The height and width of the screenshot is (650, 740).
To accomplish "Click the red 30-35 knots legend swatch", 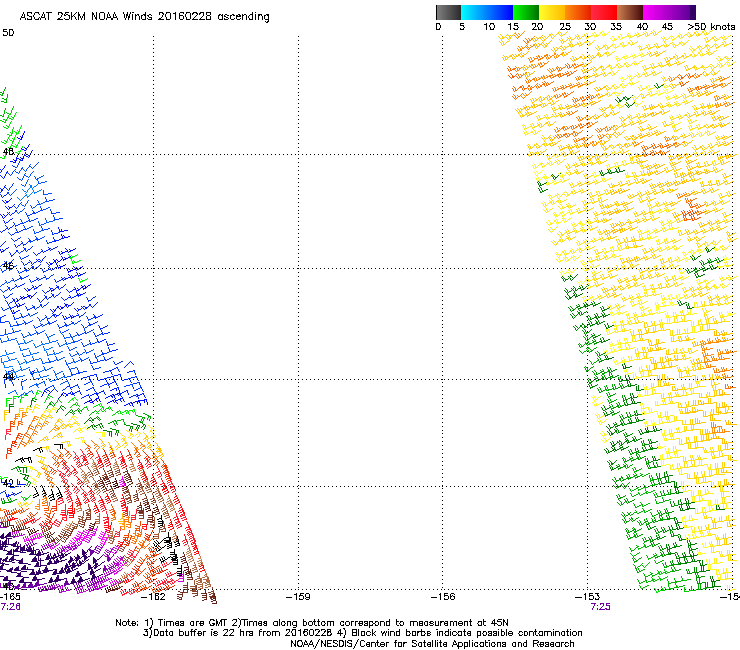I will click(x=604, y=12).
